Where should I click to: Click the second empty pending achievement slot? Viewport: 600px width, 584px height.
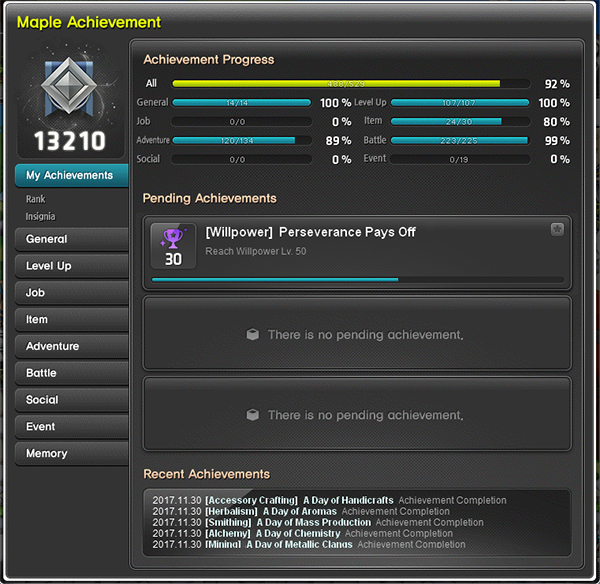click(x=357, y=333)
